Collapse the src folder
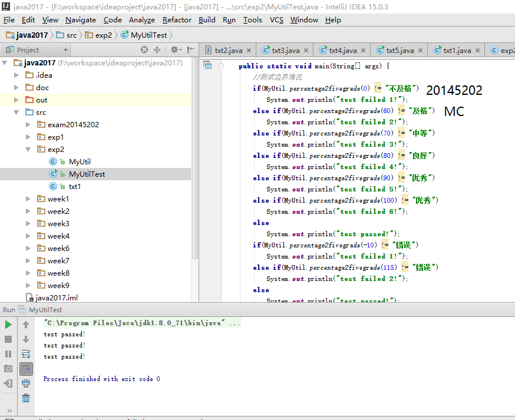This screenshot has width=515, height=420. (16, 113)
